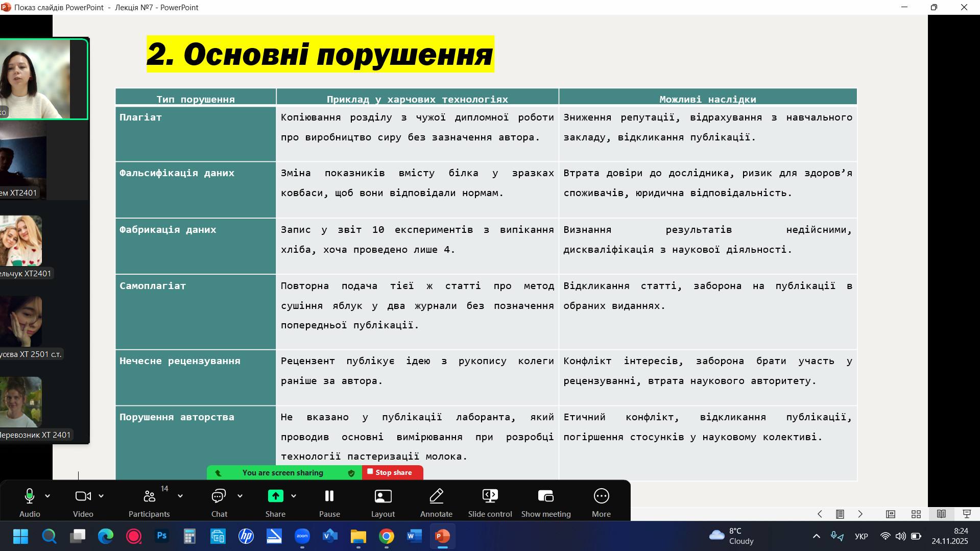
Task: Select the Annotate pencil tool
Action: point(436,501)
